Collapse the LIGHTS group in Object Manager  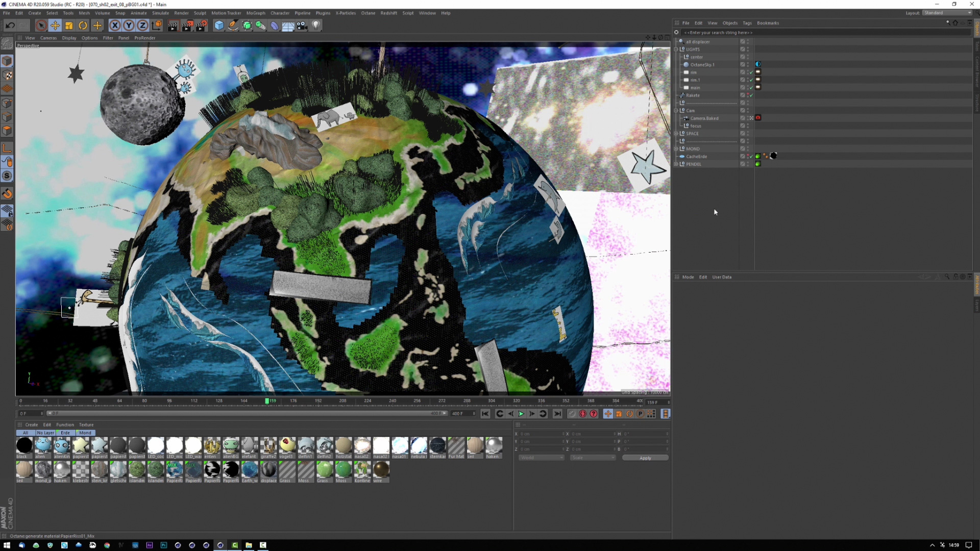tap(676, 49)
